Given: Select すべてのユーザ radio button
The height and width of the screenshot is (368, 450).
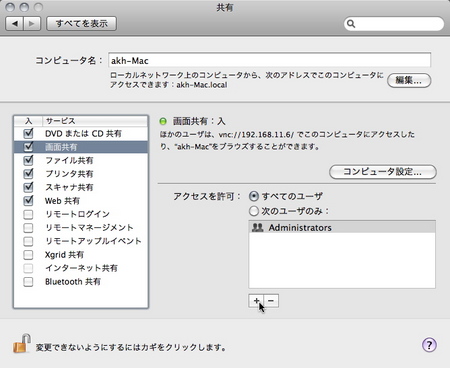Looking at the screenshot, I should 254,196.
